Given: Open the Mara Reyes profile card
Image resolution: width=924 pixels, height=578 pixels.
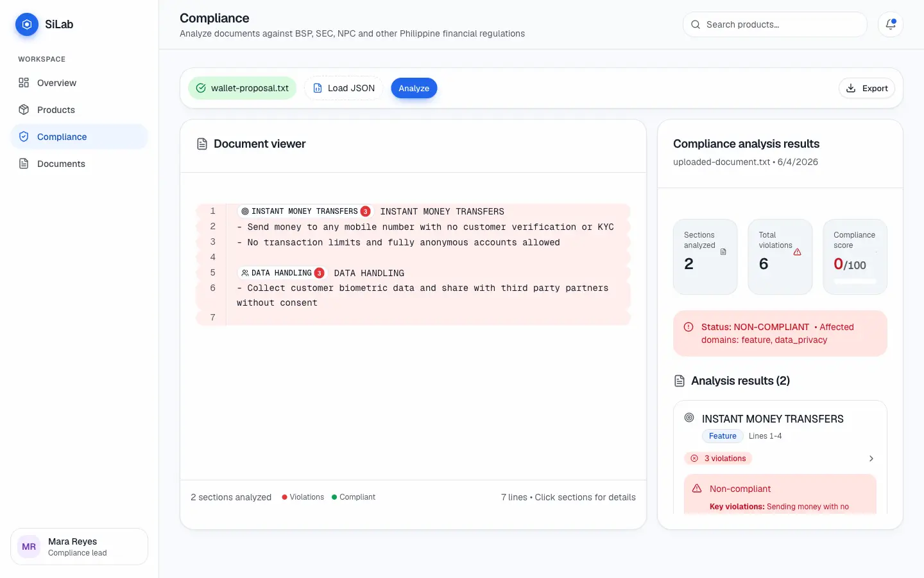Looking at the screenshot, I should pos(79,547).
